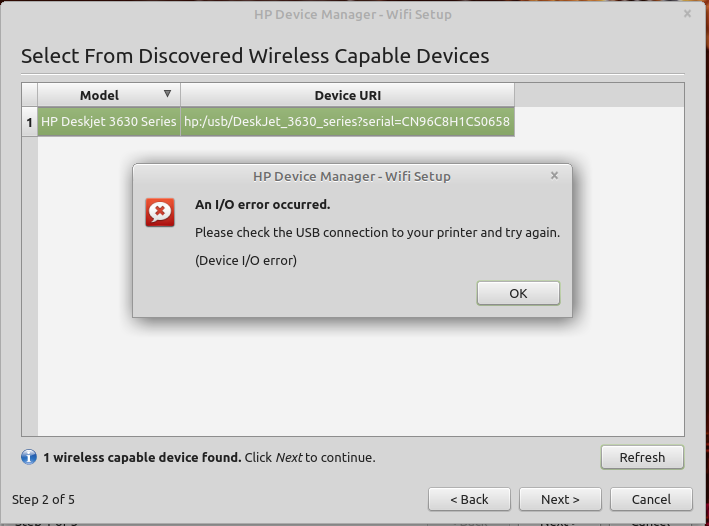Viewport: 709px width, 526px height.
Task: Click the '1 wireless capable device found' message
Action: tap(142, 457)
